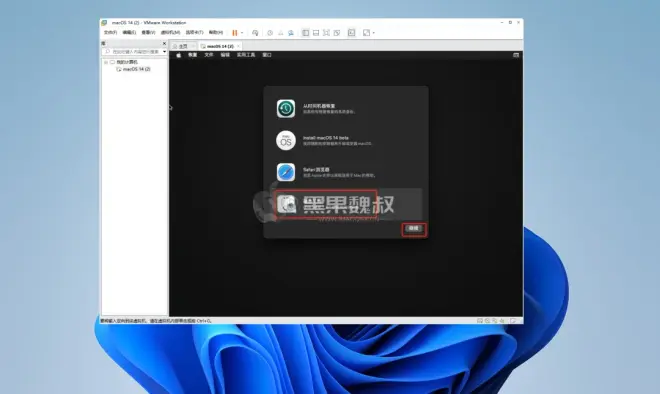Viewport: 660px width, 394px height.
Task: Close the macOS 14 (2) tab
Action: 239,46
